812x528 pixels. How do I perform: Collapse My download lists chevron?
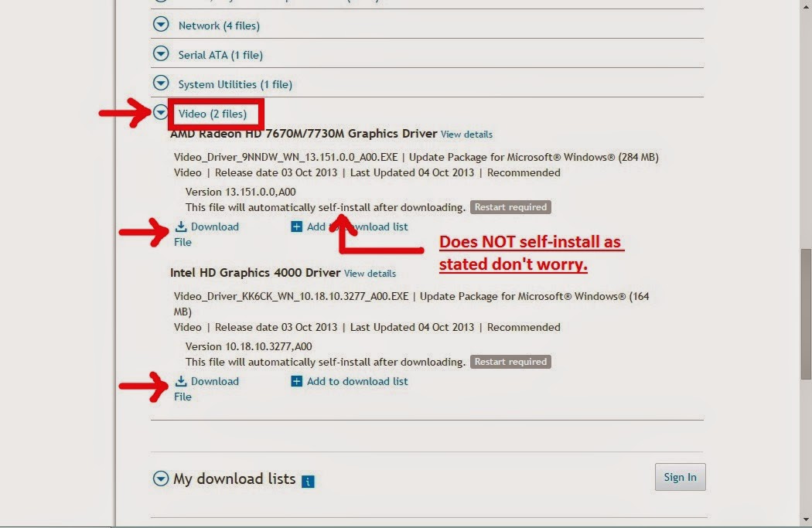pos(161,479)
